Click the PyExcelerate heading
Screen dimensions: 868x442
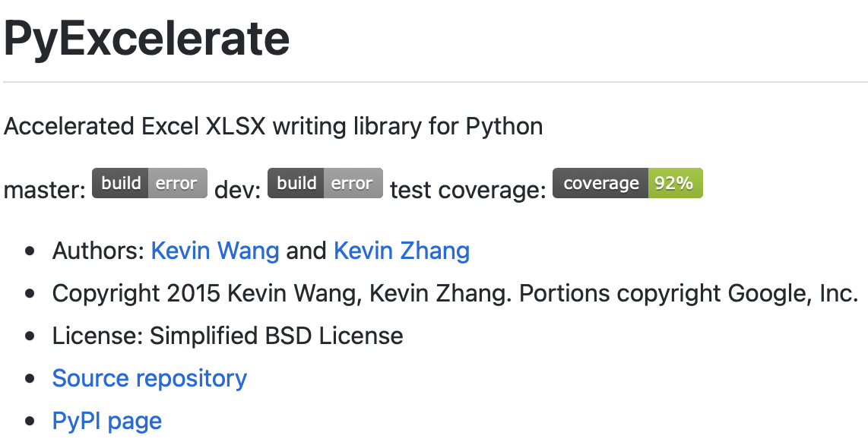tap(147, 39)
